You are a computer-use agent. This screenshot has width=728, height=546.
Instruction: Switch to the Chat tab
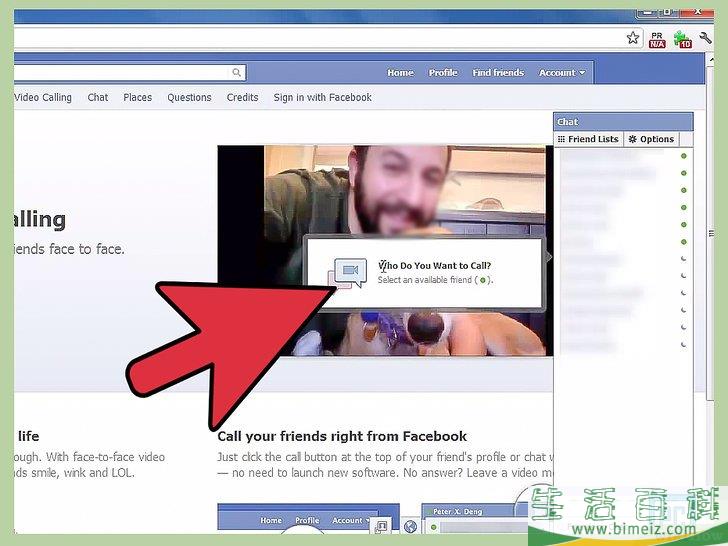[98, 98]
